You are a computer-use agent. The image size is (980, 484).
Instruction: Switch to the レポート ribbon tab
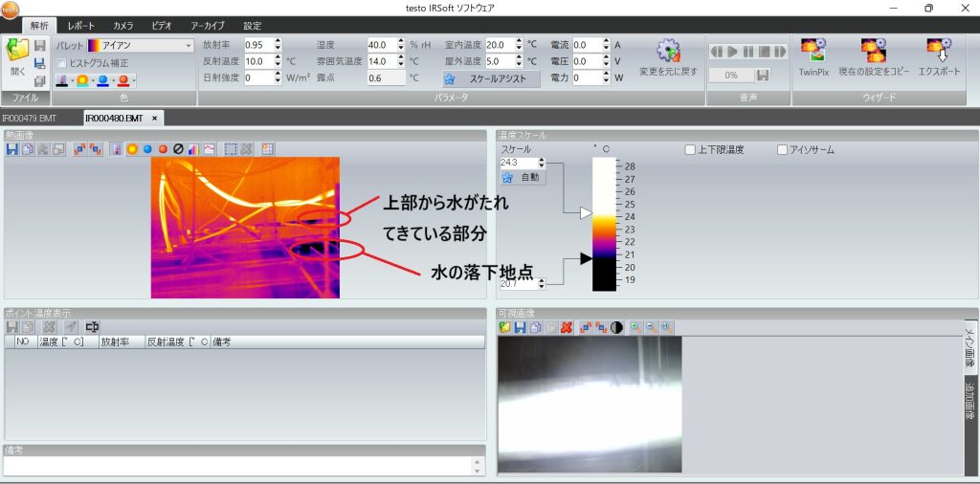click(x=81, y=25)
